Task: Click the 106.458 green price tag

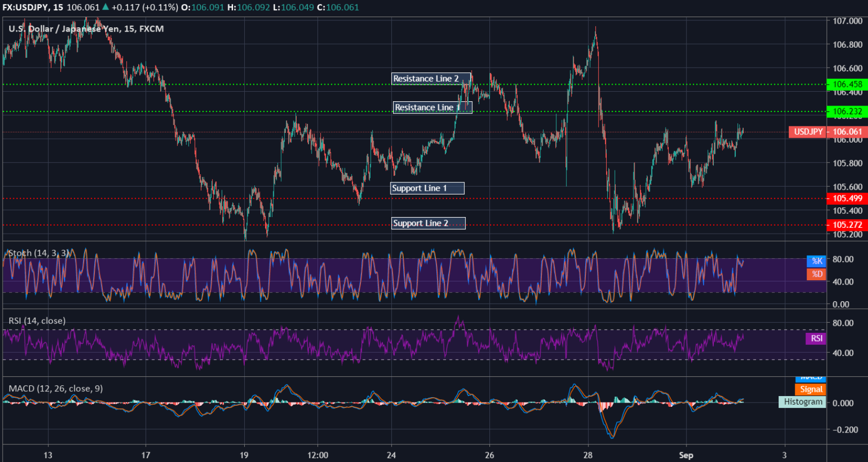Action: [x=847, y=84]
